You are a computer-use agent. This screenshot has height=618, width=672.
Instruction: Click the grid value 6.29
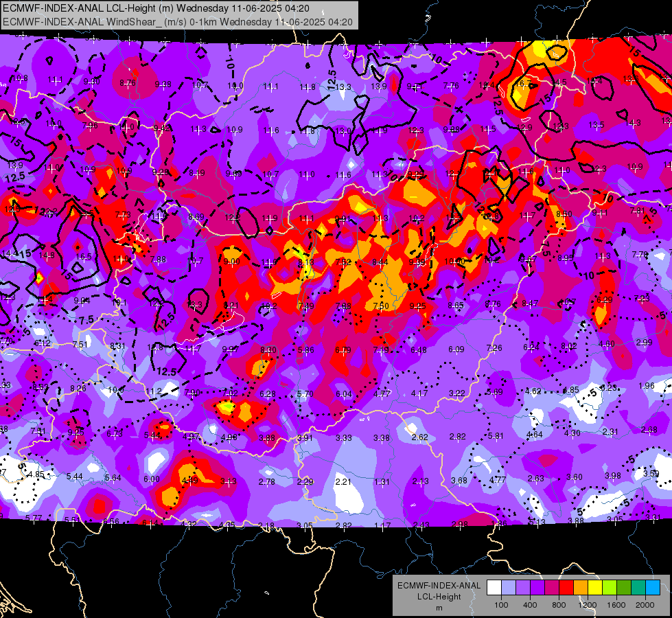pyautogui.click(x=604, y=300)
